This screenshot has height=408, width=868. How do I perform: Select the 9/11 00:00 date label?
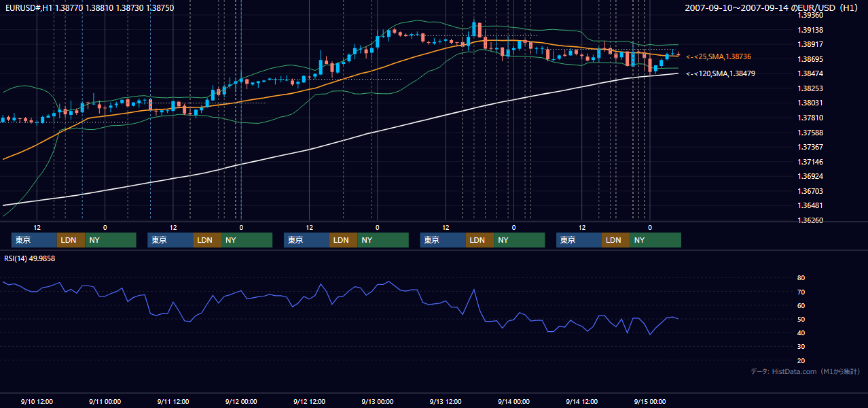(x=105, y=401)
